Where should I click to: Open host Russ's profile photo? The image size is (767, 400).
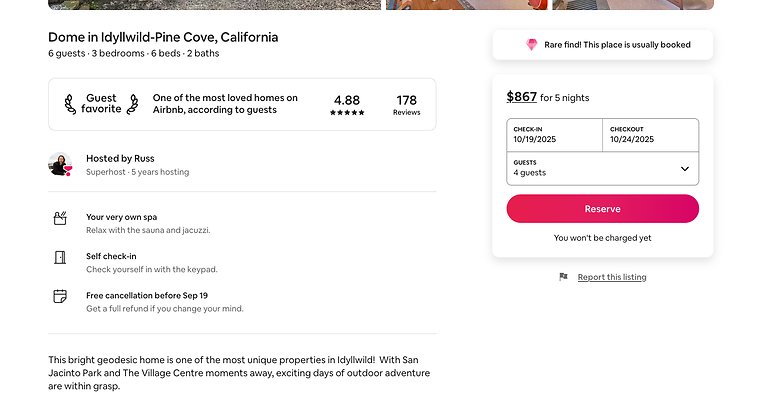coord(60,164)
